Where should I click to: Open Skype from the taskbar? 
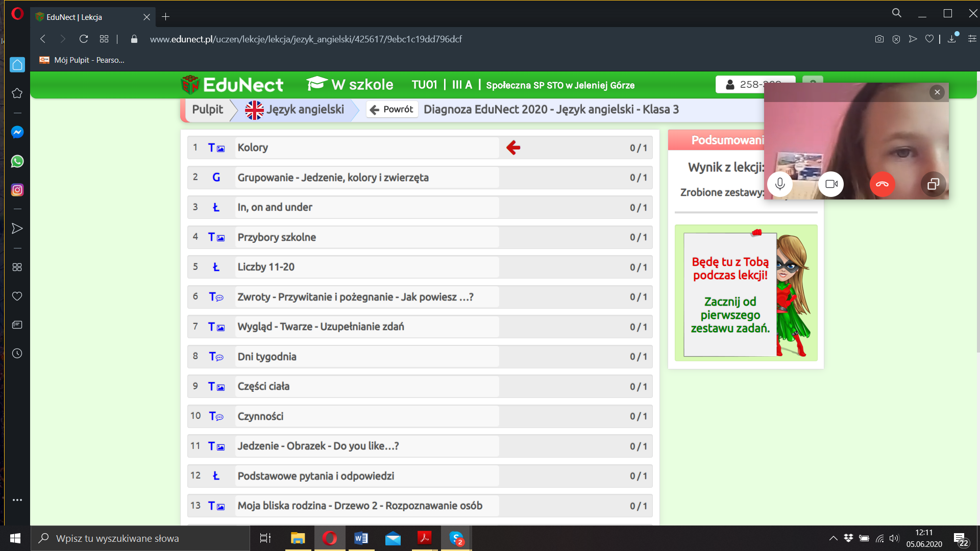coord(456,538)
